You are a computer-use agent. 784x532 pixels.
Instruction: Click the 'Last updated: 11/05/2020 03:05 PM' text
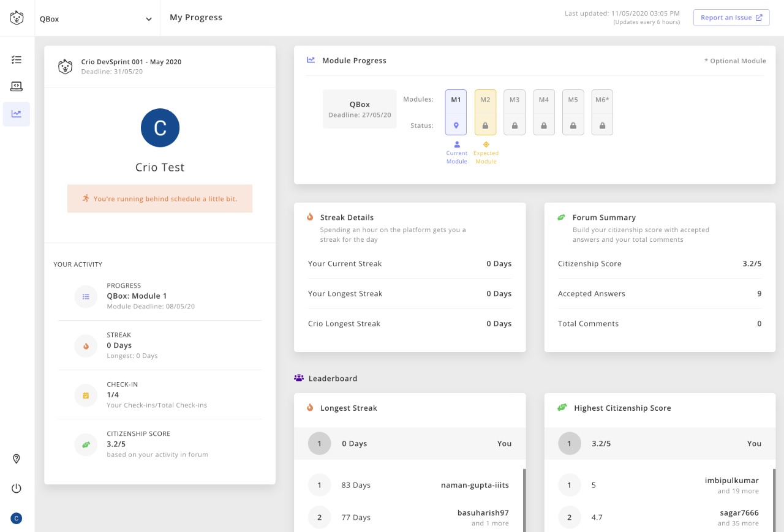[622, 13]
